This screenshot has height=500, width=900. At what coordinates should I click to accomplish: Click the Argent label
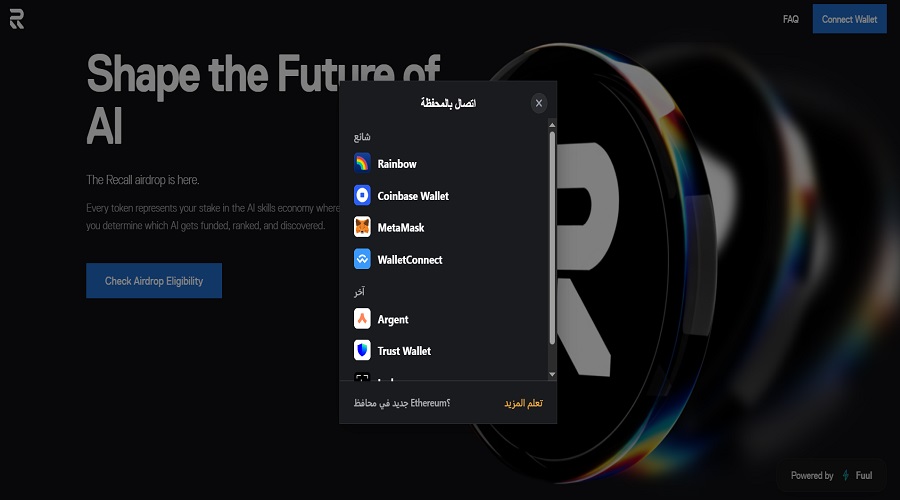393,320
